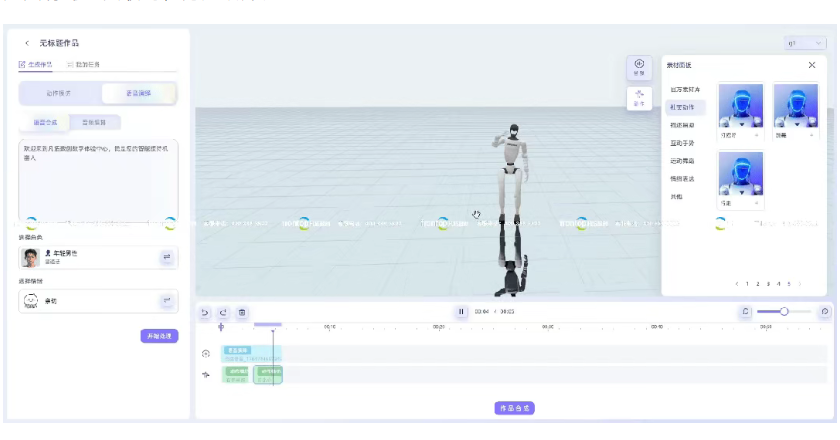Click the icon right of the timeline zoom slider

[x=824, y=312]
